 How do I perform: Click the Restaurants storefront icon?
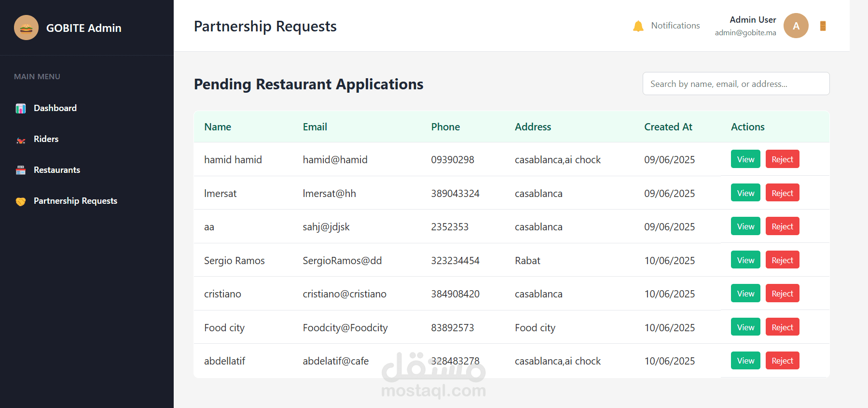(21, 170)
